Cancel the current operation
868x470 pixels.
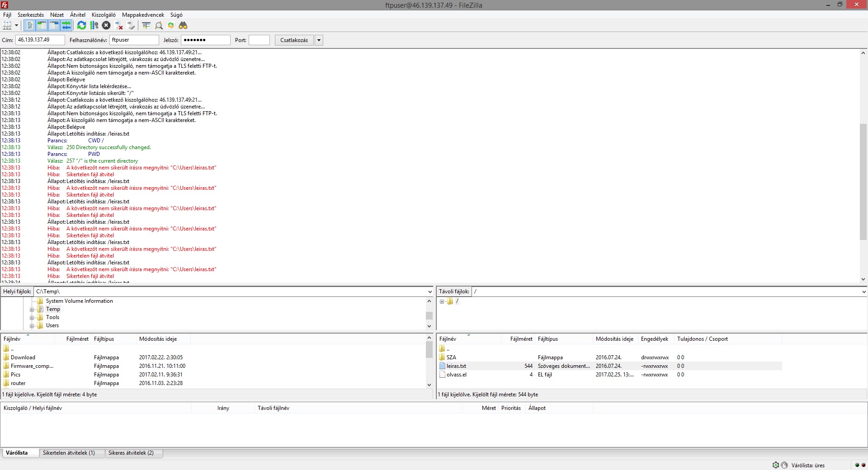click(106, 26)
